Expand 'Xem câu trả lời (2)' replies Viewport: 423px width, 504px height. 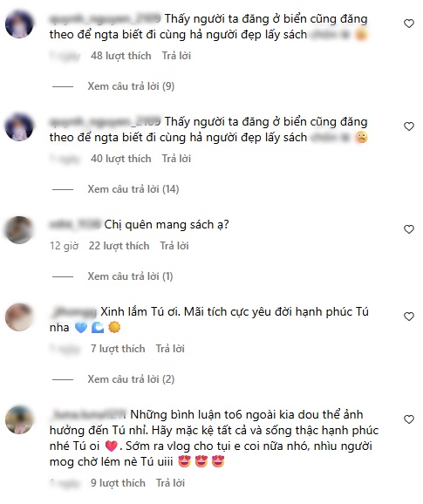pyautogui.click(x=131, y=379)
